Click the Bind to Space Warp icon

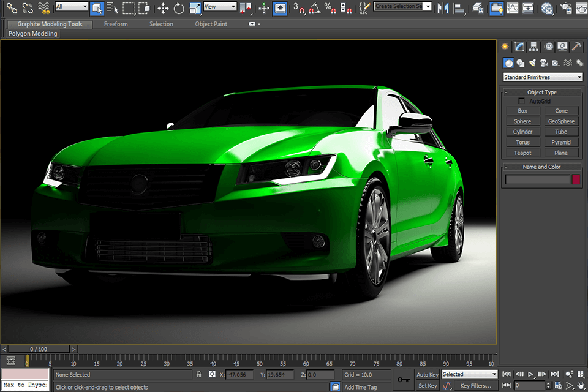pos(44,8)
